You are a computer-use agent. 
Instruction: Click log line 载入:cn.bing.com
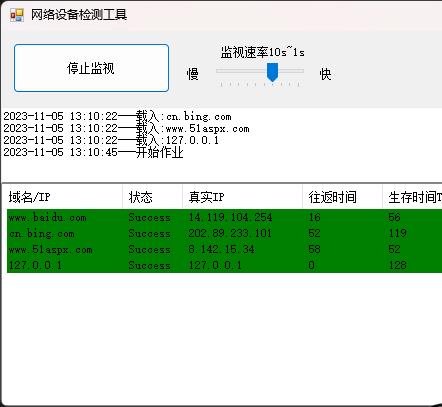point(117,116)
